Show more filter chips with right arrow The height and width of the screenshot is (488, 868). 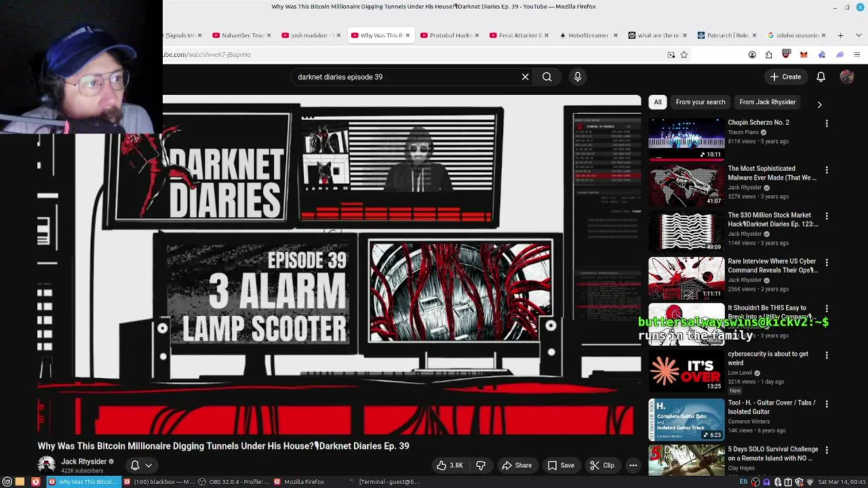(x=819, y=104)
